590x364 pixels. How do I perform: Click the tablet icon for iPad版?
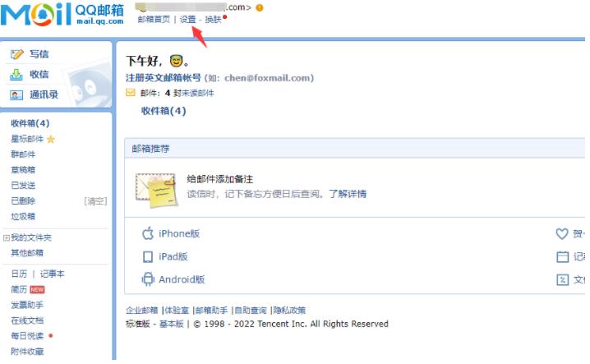(x=148, y=256)
